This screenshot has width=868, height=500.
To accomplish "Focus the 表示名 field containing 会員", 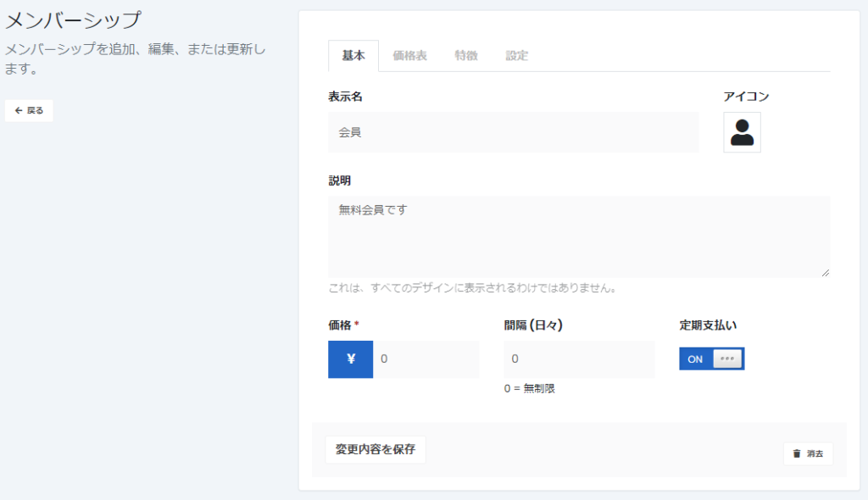I will coord(513,132).
